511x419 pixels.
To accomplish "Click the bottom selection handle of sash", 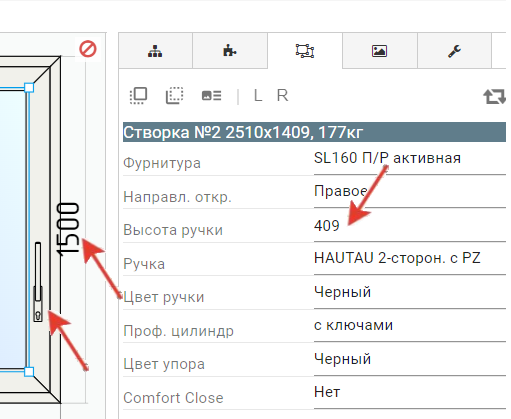I will pyautogui.click(x=29, y=372).
